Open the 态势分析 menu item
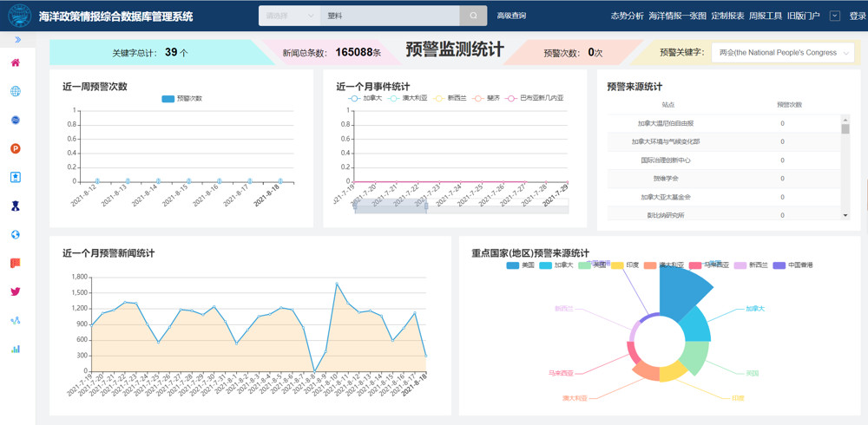Image resolution: width=868 pixels, height=425 pixels. 627,16
